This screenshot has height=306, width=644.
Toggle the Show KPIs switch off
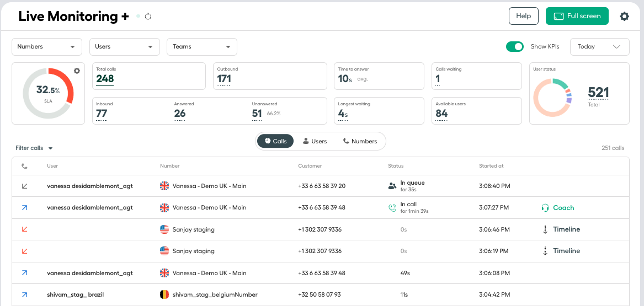click(x=515, y=46)
